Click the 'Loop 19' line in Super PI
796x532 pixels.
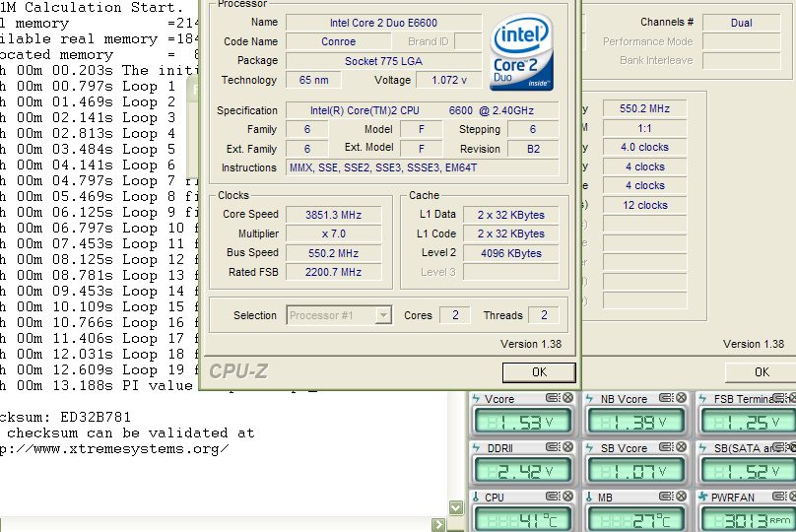(x=99, y=370)
